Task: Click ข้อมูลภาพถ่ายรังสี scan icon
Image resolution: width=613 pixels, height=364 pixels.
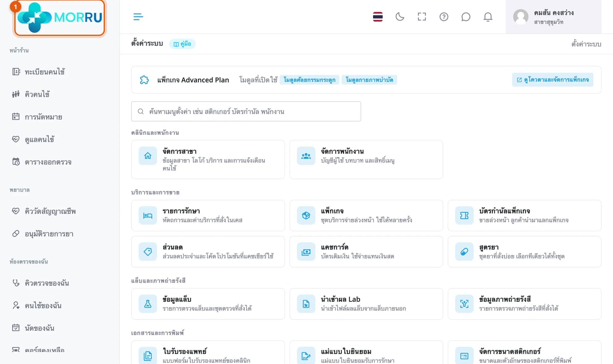Action: click(464, 304)
